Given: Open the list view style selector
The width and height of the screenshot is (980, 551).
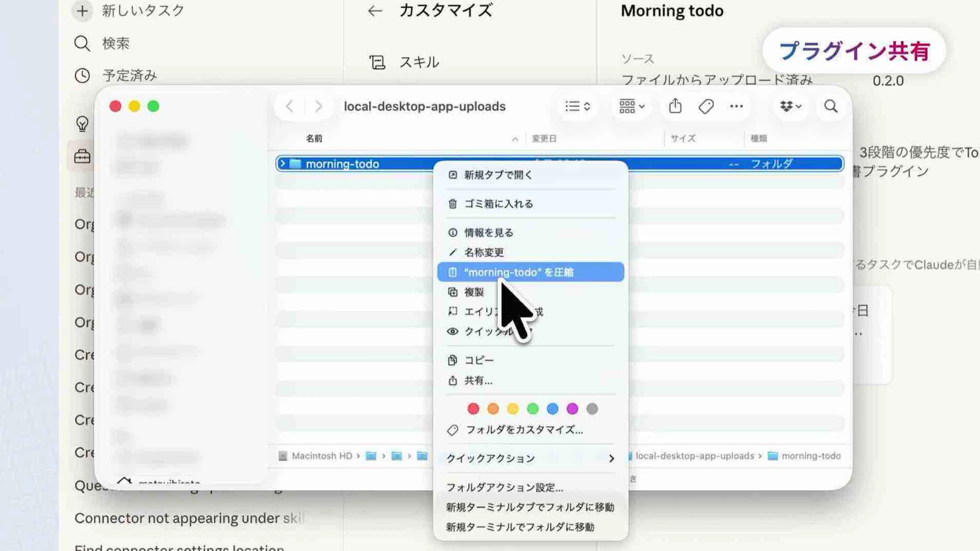Looking at the screenshot, I should (578, 106).
